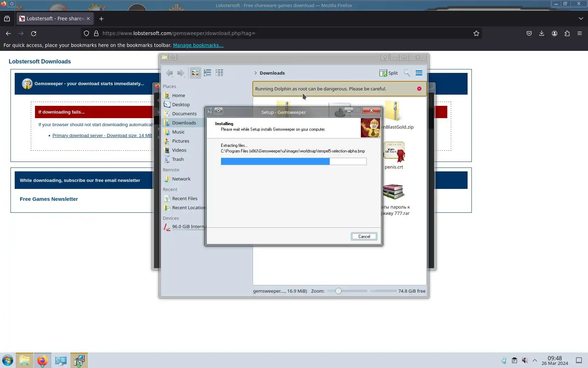Image resolution: width=588 pixels, height=368 pixels.
Task: Select the 777.rar archive file
Action: 393,192
